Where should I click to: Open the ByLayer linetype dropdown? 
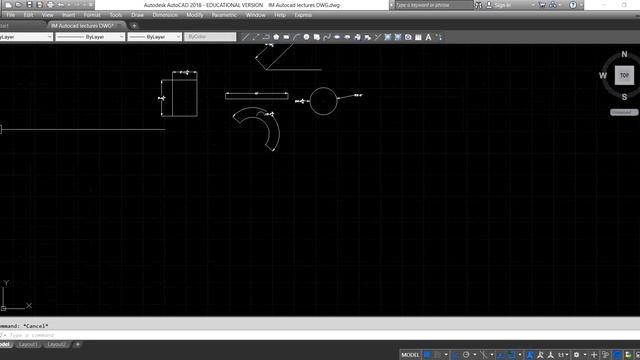(90, 37)
